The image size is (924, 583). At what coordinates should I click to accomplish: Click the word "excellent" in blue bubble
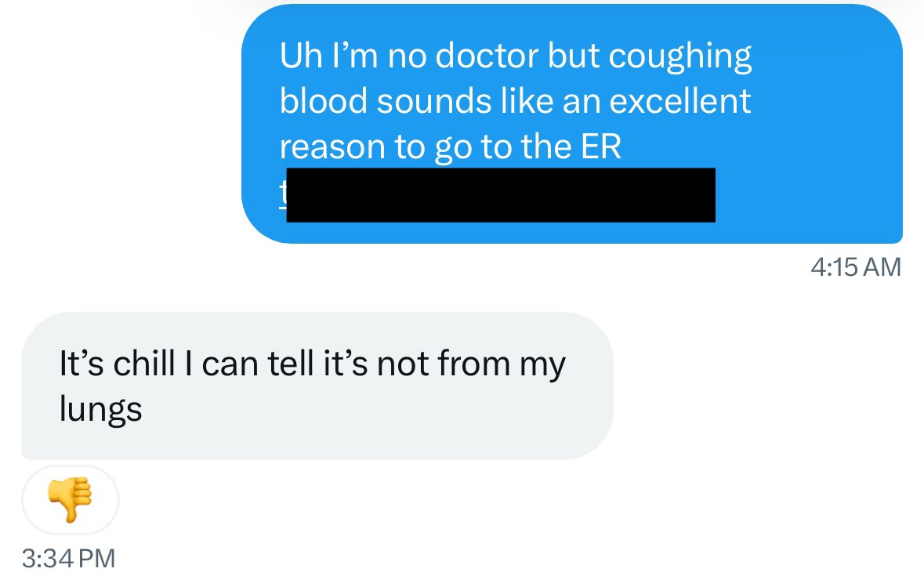pyautogui.click(x=679, y=101)
